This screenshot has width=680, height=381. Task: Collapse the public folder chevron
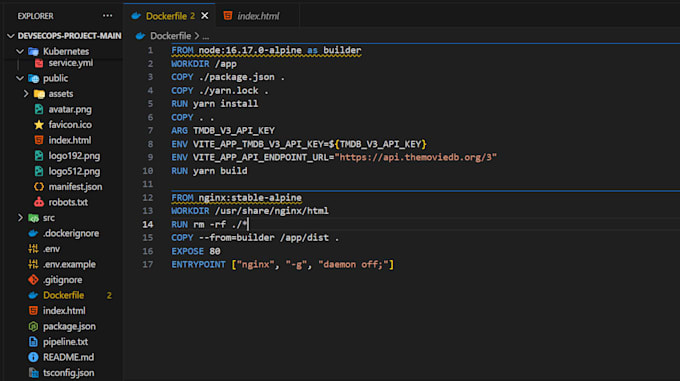(20, 78)
